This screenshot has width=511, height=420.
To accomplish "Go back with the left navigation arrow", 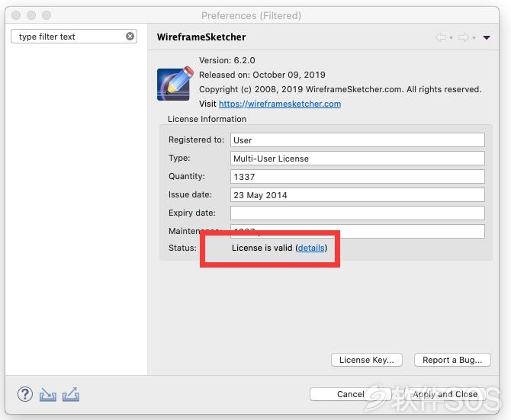I will [441, 37].
